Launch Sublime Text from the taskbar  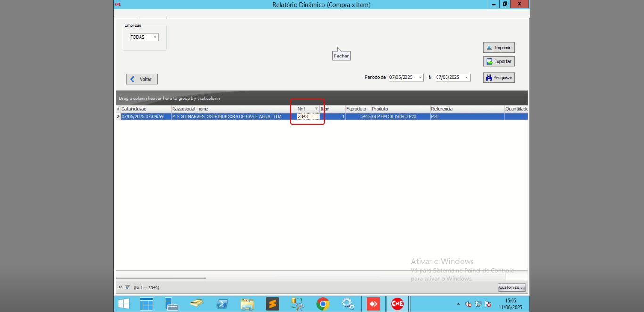272,304
